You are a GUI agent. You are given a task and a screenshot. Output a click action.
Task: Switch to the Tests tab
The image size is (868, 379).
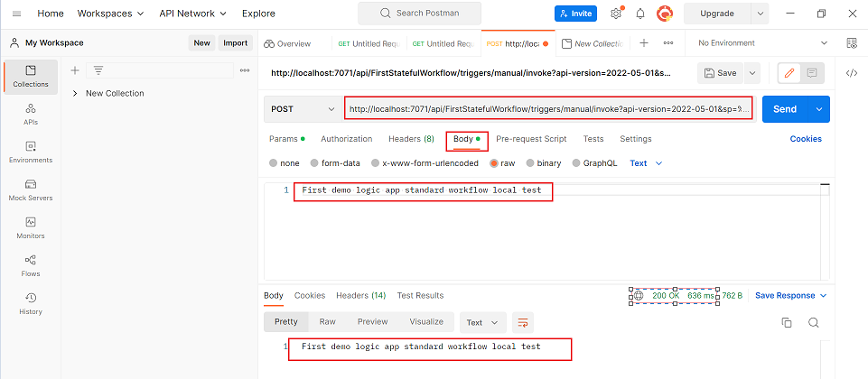593,139
